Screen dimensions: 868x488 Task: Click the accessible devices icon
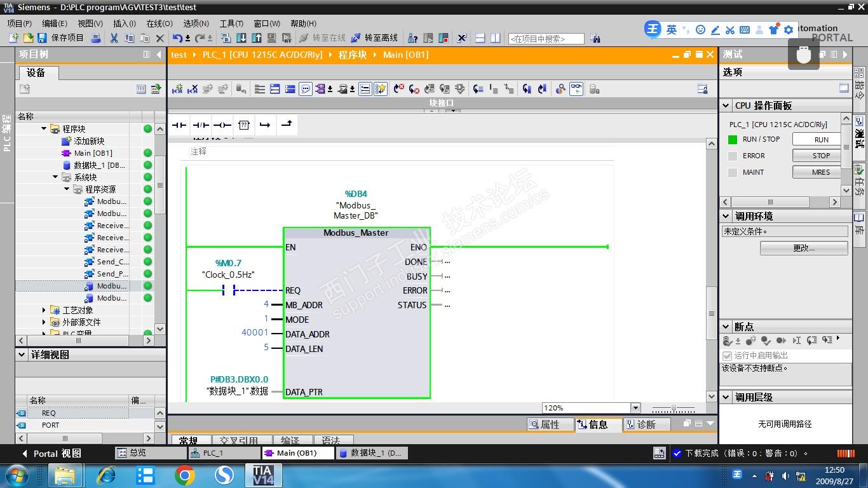point(412,38)
